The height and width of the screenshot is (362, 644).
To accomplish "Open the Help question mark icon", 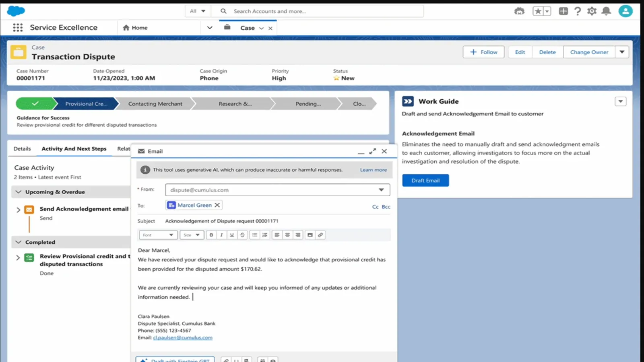I will pos(578,11).
